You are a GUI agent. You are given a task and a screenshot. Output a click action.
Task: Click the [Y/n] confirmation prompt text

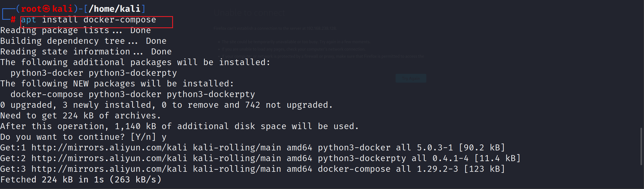click(x=143, y=137)
